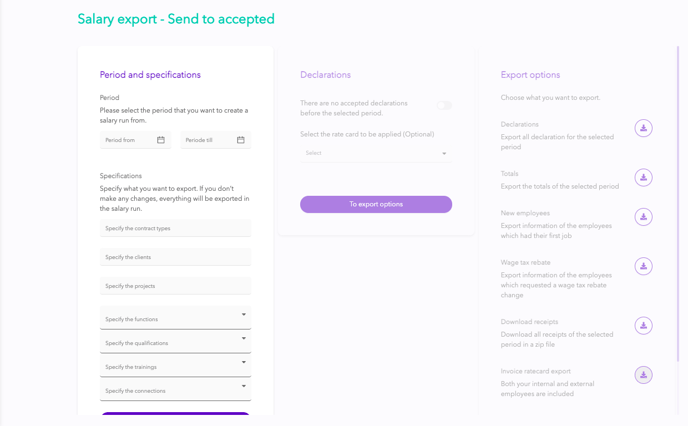
Task: Focus the Specify the contract types field
Action: 176,228
